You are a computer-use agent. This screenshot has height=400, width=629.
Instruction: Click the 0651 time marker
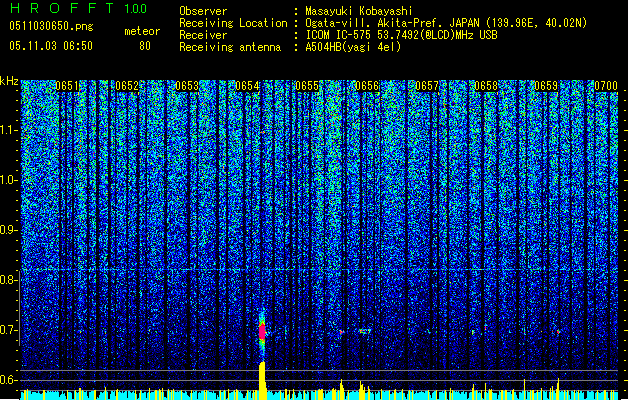pyautogui.click(x=67, y=86)
